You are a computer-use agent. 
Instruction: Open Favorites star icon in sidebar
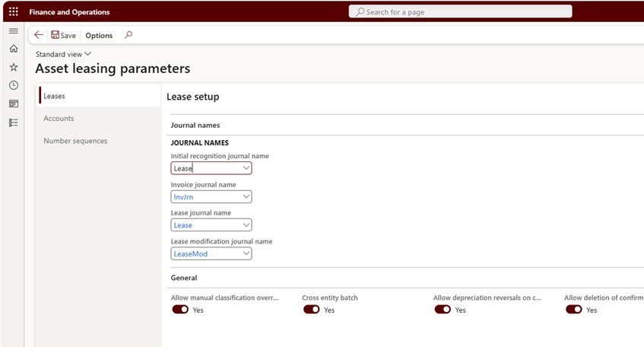click(x=14, y=67)
